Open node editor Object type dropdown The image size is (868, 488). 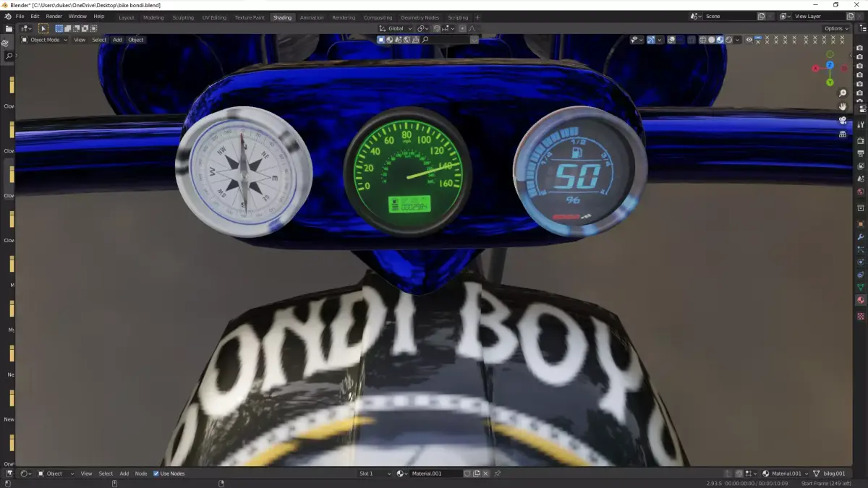pos(56,474)
